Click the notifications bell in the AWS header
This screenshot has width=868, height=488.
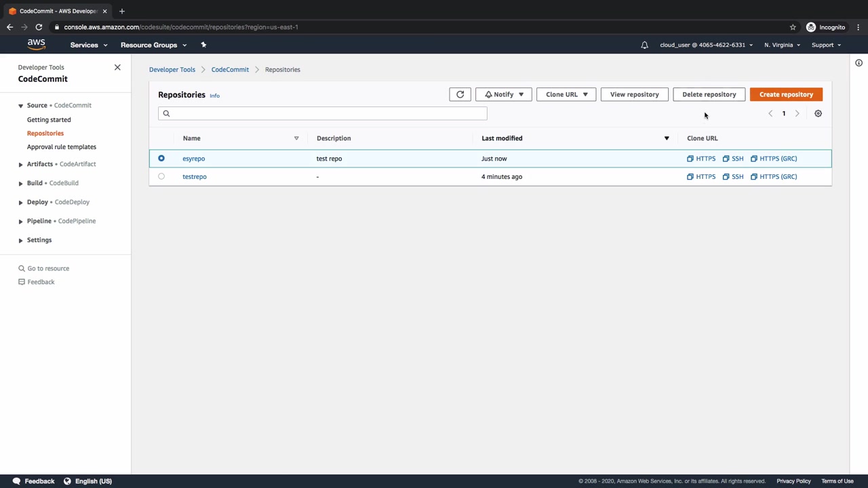(644, 45)
